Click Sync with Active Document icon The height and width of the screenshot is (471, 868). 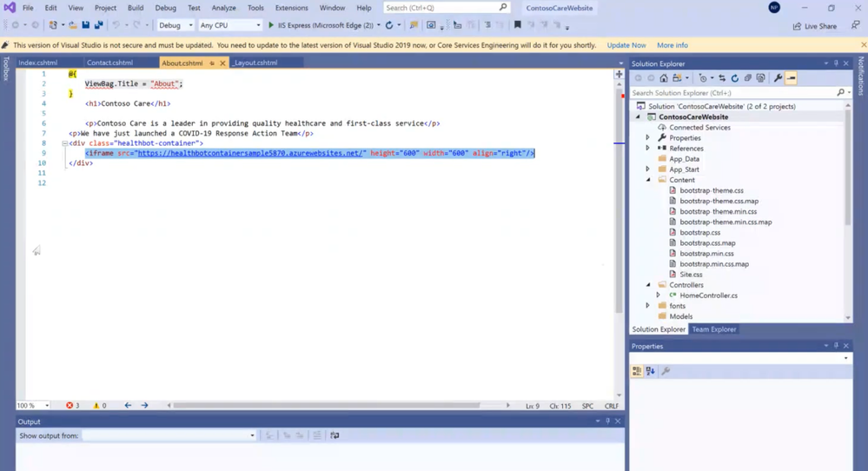pos(722,78)
